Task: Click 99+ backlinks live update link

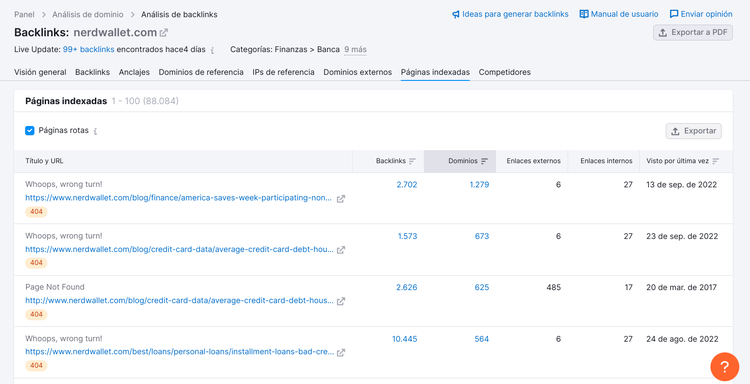Action: (88, 49)
